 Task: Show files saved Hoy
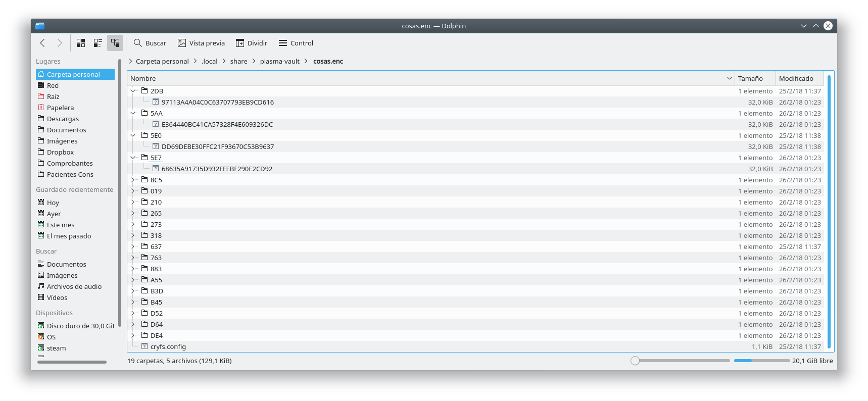tap(75, 203)
